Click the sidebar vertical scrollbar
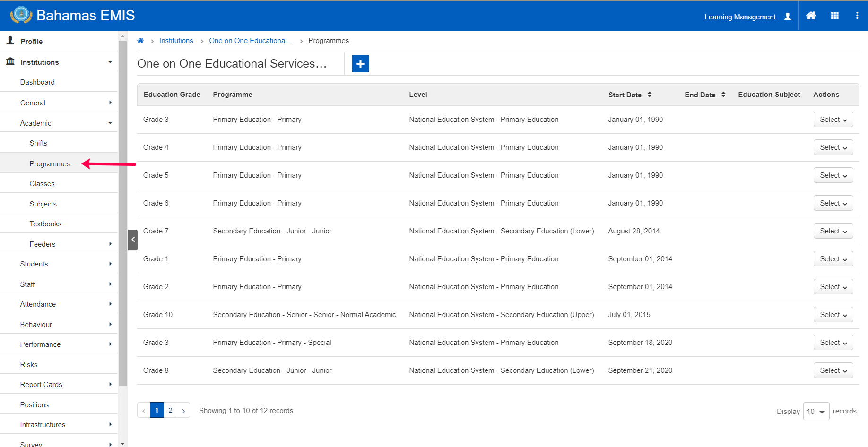 [123, 214]
